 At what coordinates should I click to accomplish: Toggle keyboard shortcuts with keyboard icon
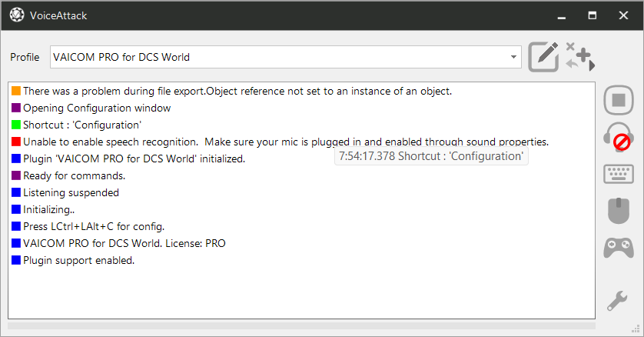[x=619, y=174]
